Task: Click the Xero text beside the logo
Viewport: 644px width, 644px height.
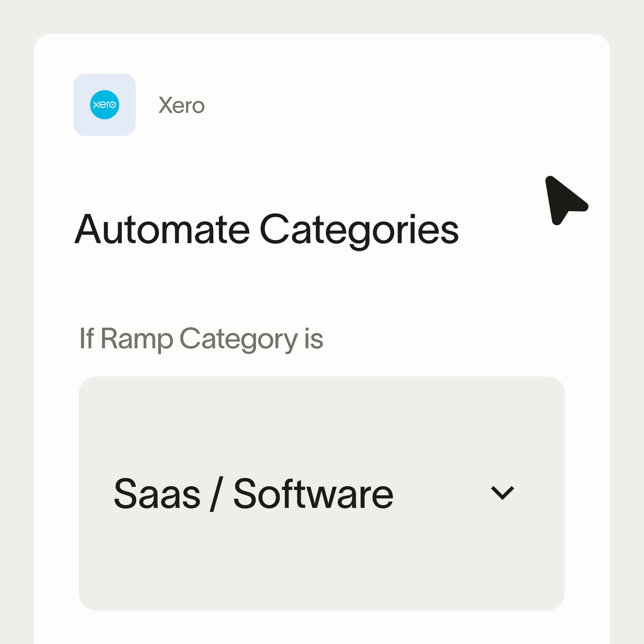Action: [x=181, y=105]
